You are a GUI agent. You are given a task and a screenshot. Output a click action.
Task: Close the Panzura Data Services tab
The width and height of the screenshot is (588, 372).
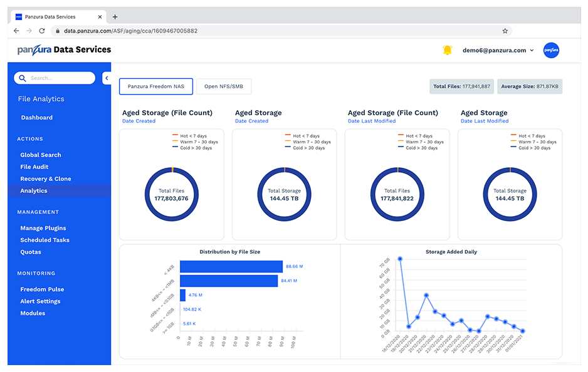100,17
